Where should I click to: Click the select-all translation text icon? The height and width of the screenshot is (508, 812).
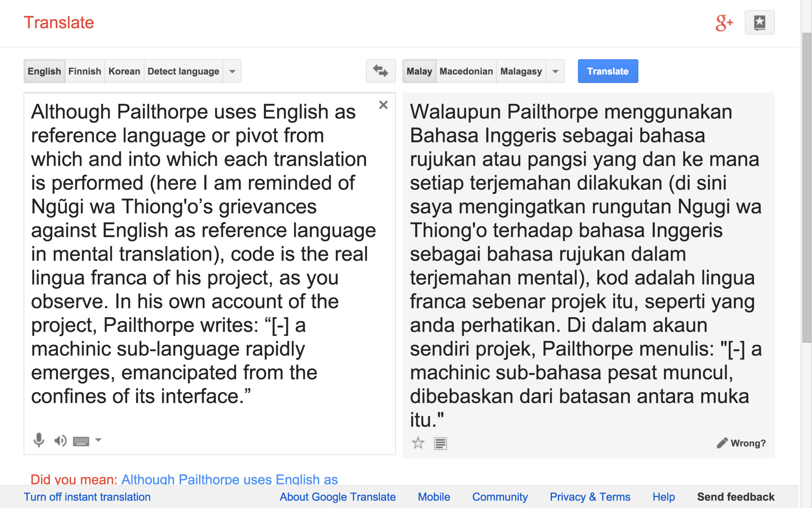coord(440,443)
